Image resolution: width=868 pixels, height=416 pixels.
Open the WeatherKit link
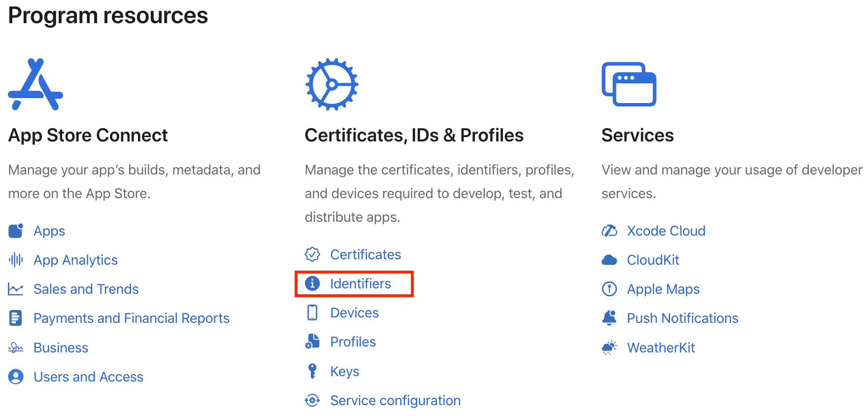[661, 347]
